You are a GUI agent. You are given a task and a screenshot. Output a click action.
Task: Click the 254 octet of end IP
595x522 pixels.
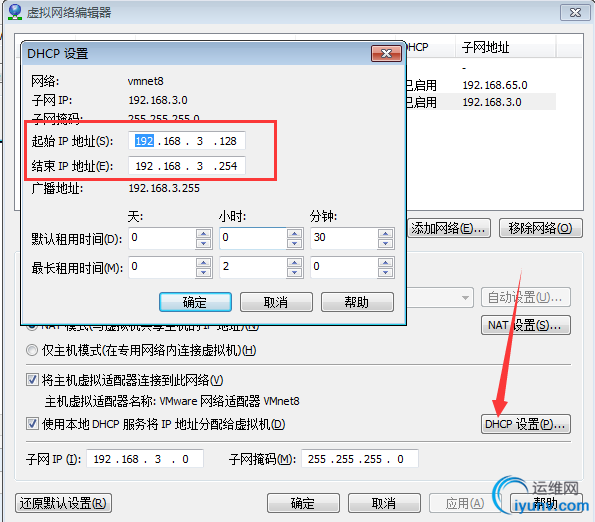[x=228, y=166]
